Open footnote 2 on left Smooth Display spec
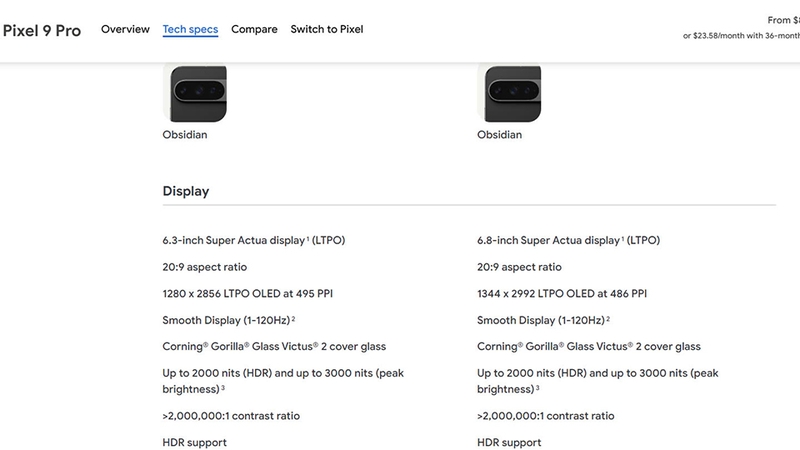The width and height of the screenshot is (800, 450). tap(293, 318)
